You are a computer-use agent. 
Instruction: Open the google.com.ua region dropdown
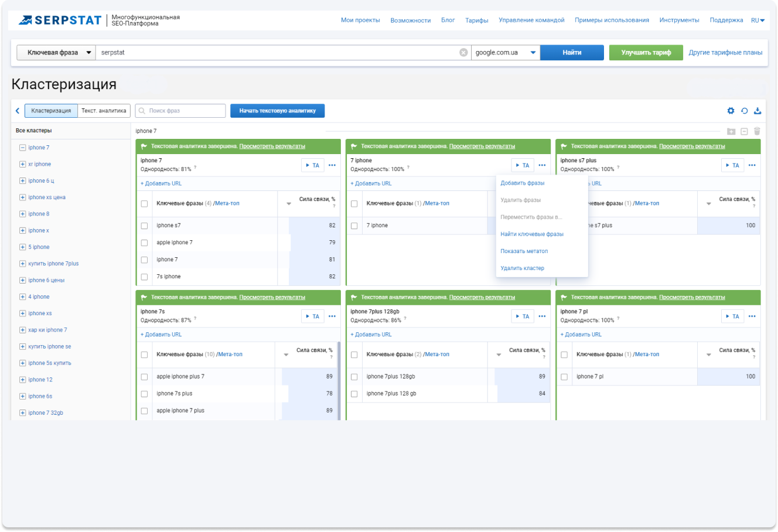coord(506,53)
